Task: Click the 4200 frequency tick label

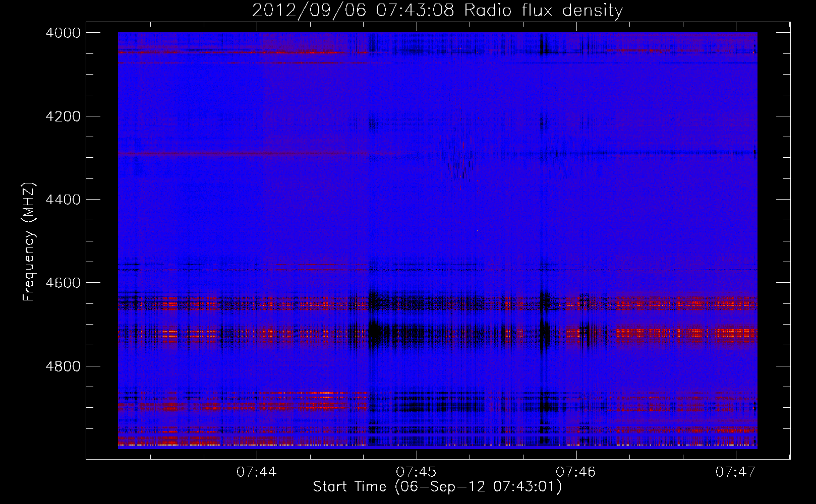Action: click(x=63, y=116)
